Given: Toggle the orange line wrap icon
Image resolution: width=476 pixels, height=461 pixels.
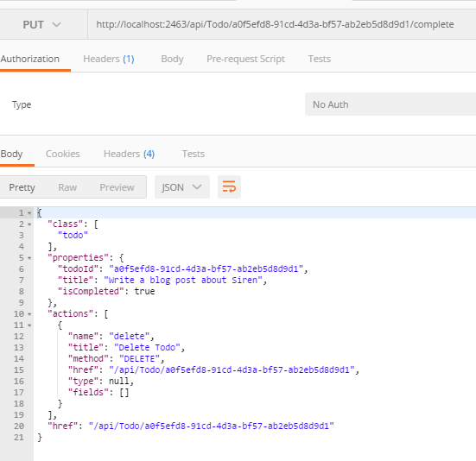Looking at the screenshot, I should [x=229, y=186].
